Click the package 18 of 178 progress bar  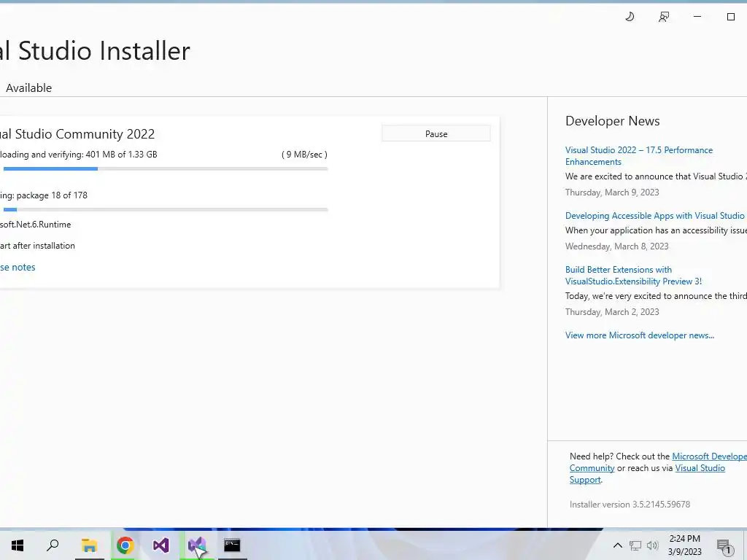tap(166, 209)
